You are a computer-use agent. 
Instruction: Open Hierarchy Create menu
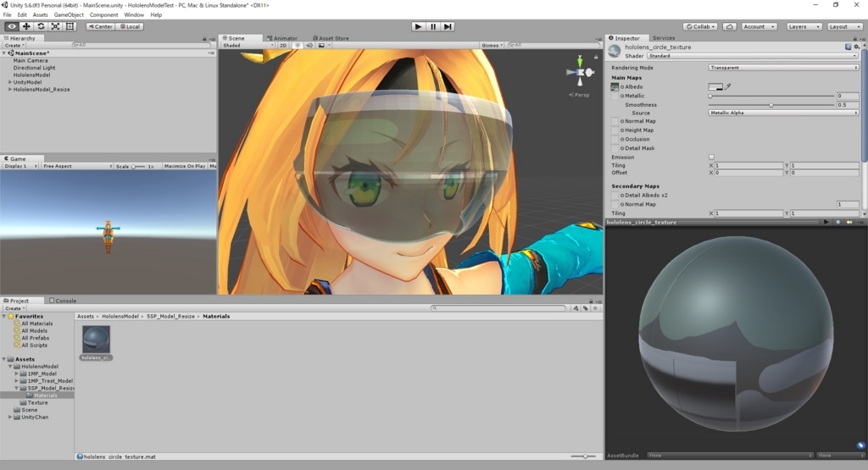click(x=14, y=46)
